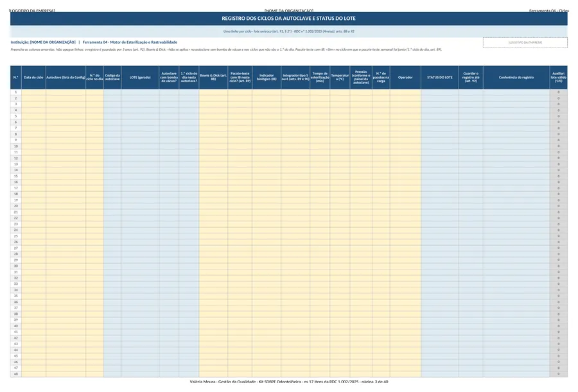Click the "N.º do ciclo no dia" header
This screenshot has height=392, width=578.
tap(95, 78)
